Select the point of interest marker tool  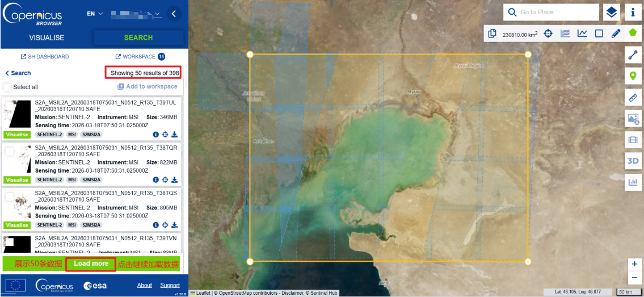point(633,76)
